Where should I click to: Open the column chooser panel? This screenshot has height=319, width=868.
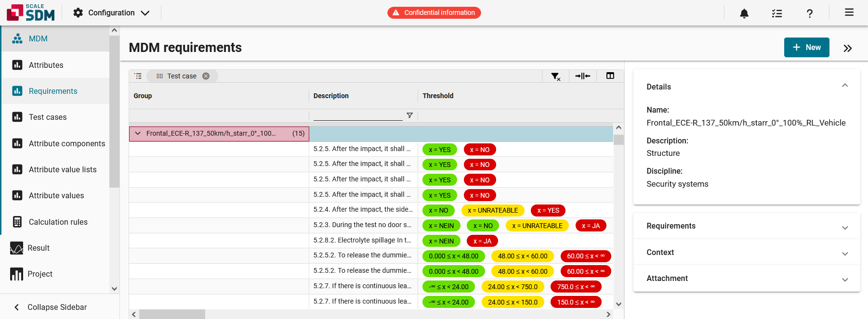coord(610,76)
